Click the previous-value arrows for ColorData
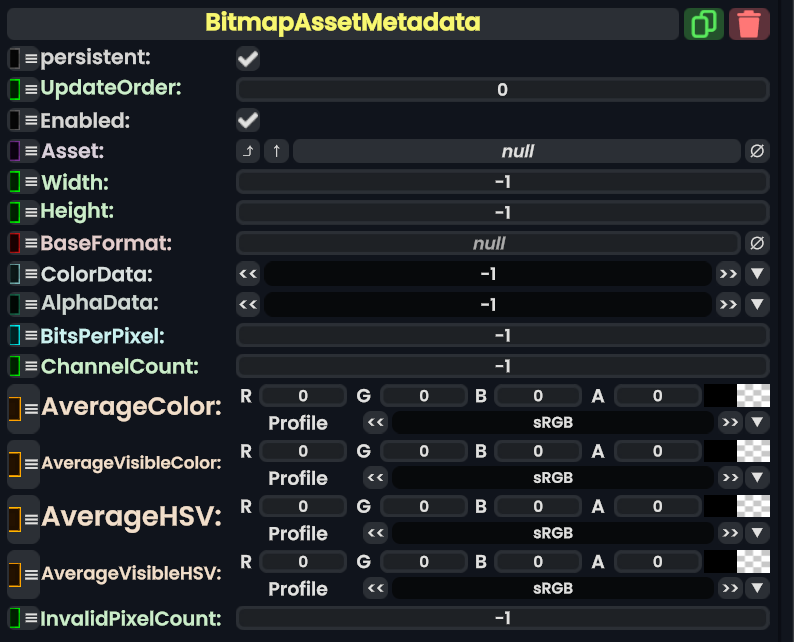 tap(248, 274)
